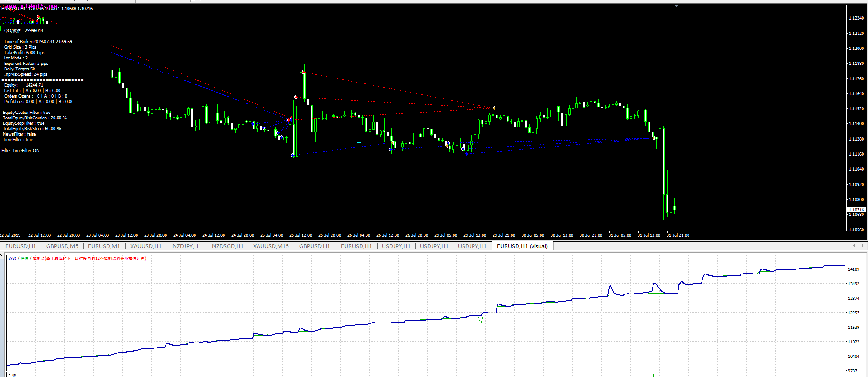The width and height of the screenshot is (868, 377).
Task: Click the 13492 balance scale value
Action: 853,284
